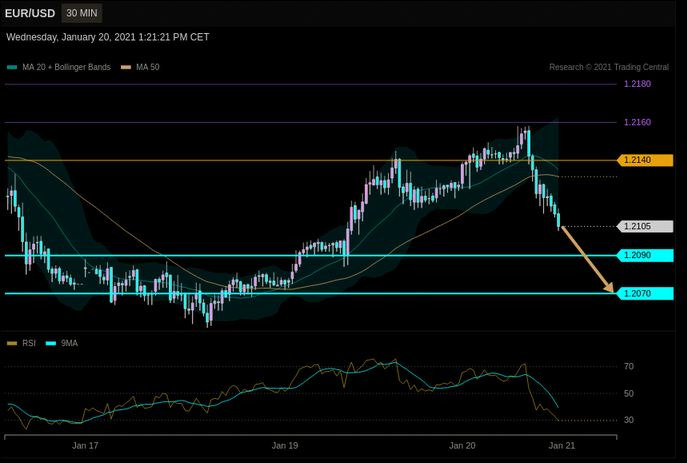This screenshot has height=463, width=687.
Task: Select the 30 MIN timeframe button
Action: point(82,13)
